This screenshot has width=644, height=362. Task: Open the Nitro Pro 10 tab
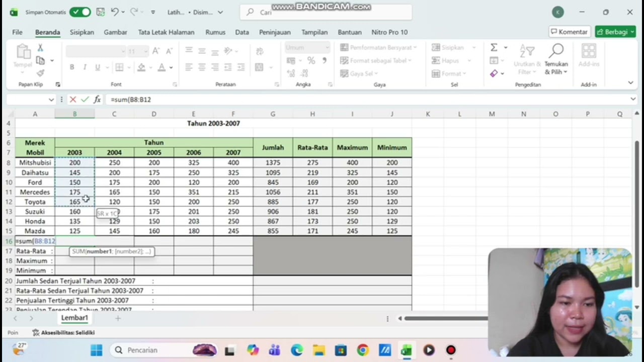click(x=389, y=32)
